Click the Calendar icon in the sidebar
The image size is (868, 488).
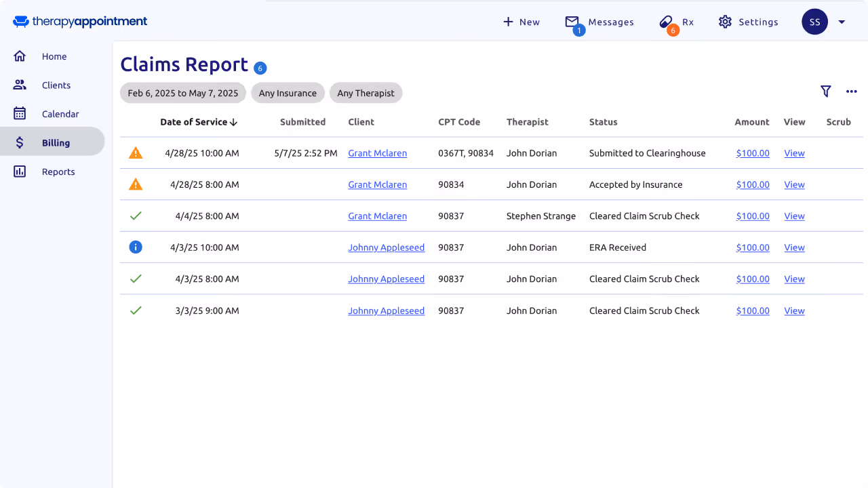[20, 114]
